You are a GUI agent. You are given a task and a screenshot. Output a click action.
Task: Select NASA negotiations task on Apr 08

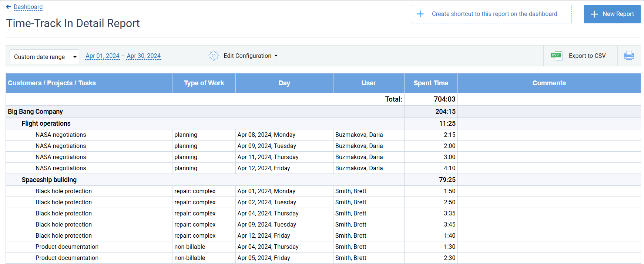[61, 135]
